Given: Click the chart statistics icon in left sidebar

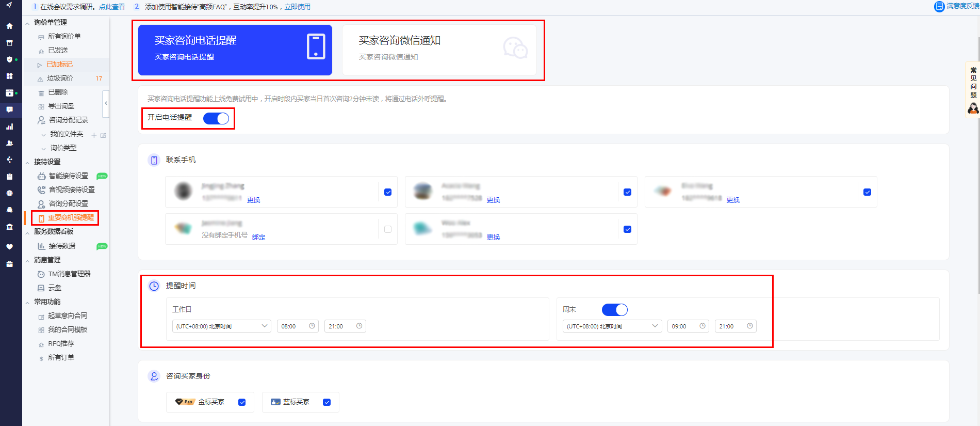Looking at the screenshot, I should (x=9, y=127).
